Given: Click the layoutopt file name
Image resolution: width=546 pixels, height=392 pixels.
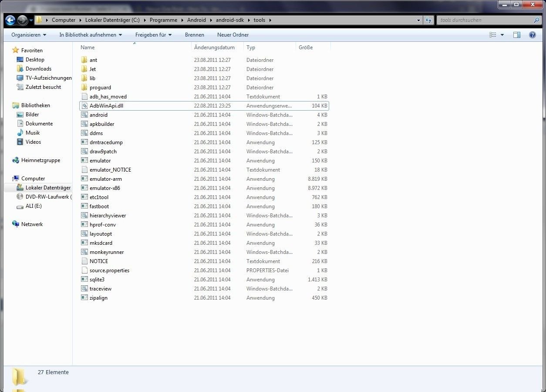Looking at the screenshot, I should (x=101, y=234).
